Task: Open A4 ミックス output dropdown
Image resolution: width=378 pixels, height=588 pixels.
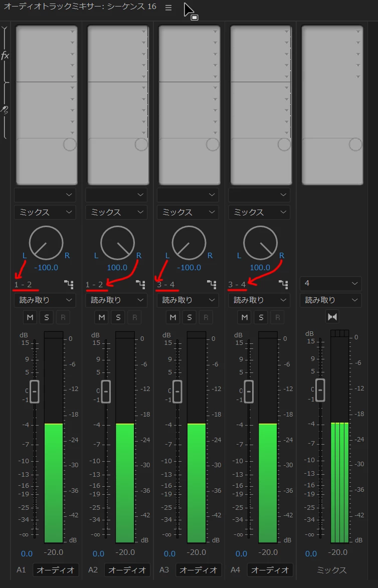Action: [260, 212]
